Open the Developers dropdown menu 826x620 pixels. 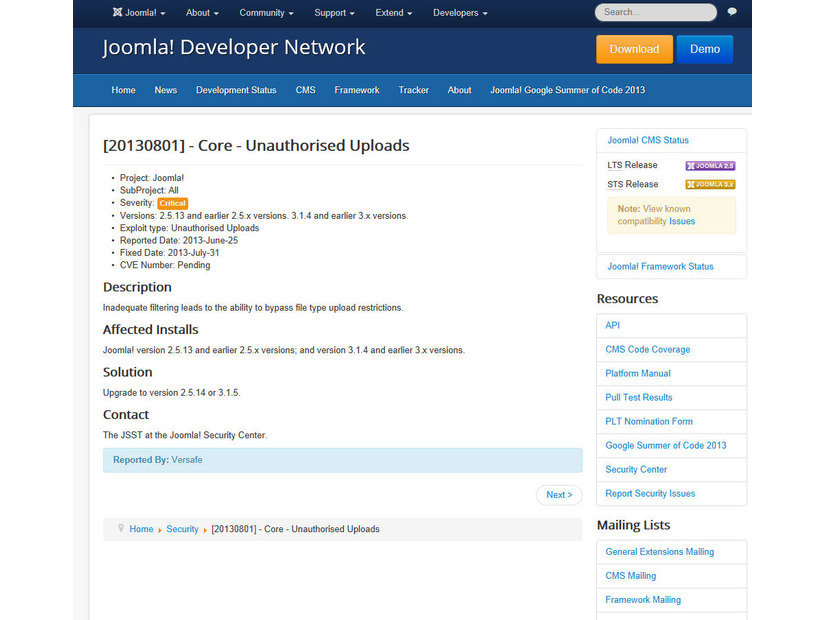click(x=459, y=13)
